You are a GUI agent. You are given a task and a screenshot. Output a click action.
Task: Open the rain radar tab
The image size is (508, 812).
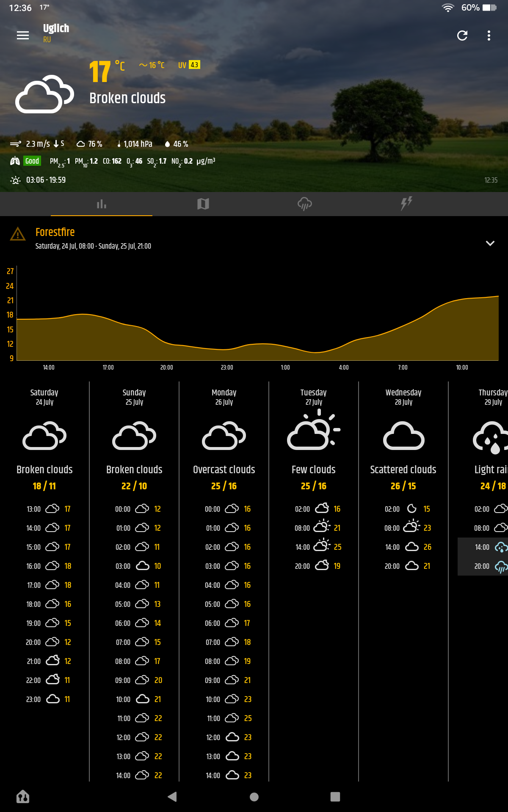click(x=305, y=204)
